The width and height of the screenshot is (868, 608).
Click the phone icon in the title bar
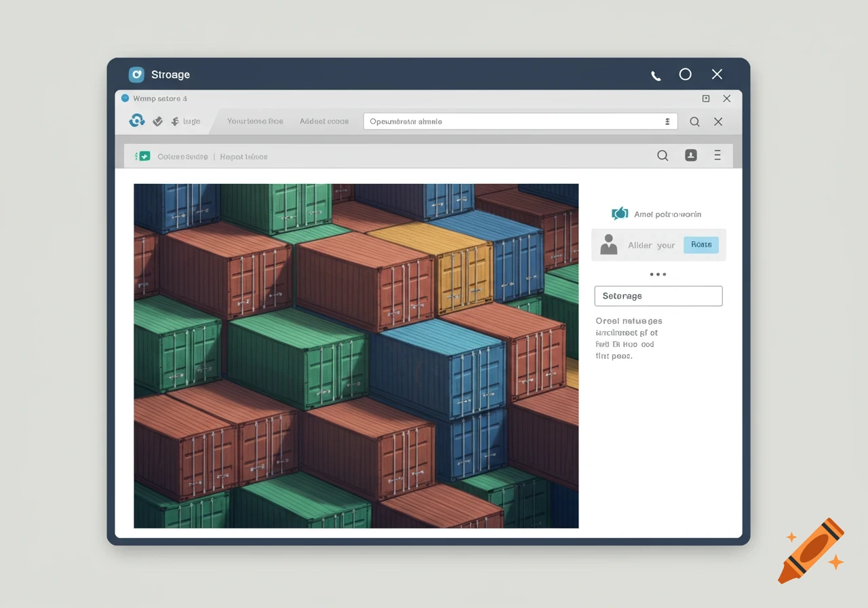point(656,75)
